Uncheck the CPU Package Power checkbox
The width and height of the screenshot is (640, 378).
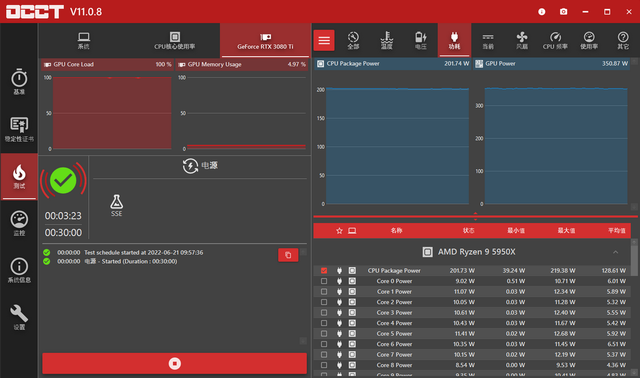coord(324,270)
